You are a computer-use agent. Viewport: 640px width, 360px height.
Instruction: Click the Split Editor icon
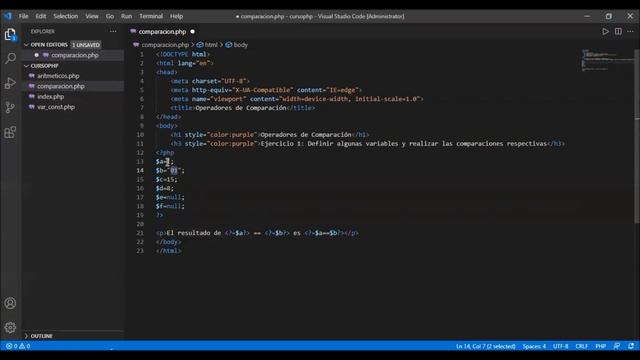tap(618, 31)
